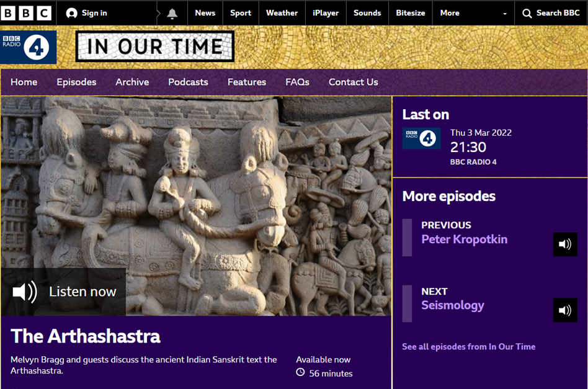
Task: Select Previous episode Peter Kropotkin
Action: 464,239
